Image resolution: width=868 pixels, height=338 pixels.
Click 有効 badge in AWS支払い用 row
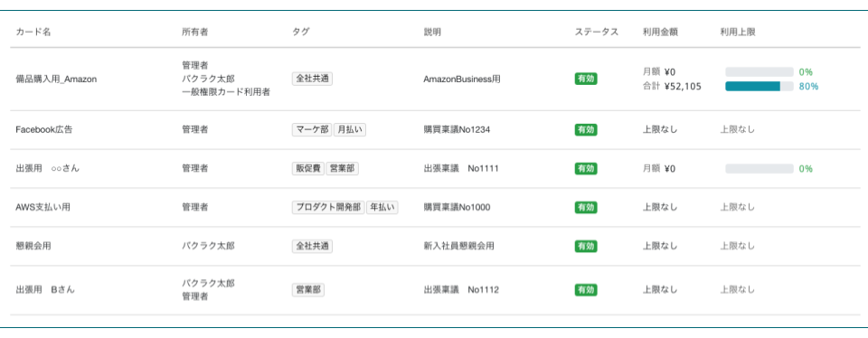coord(586,208)
